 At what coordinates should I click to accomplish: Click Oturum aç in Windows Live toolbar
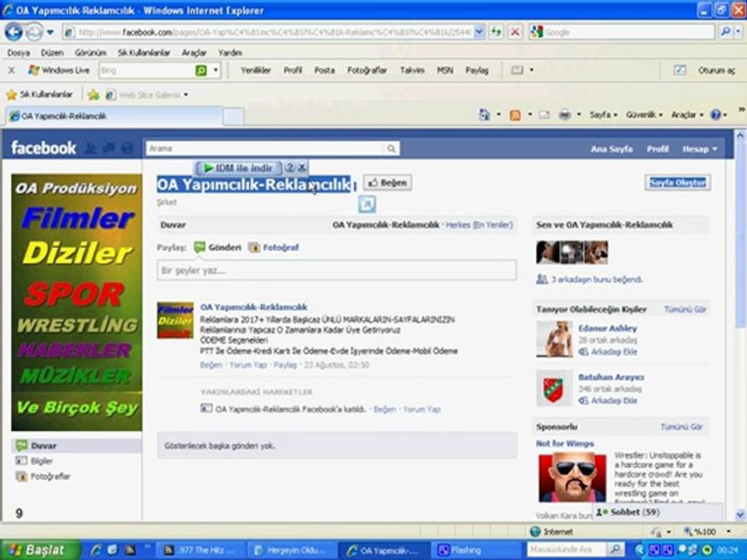(716, 71)
